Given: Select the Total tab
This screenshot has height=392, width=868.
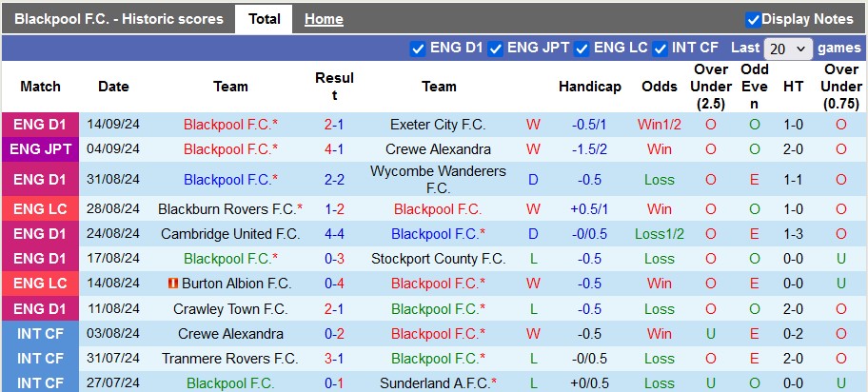Looking at the screenshot, I should [x=264, y=19].
